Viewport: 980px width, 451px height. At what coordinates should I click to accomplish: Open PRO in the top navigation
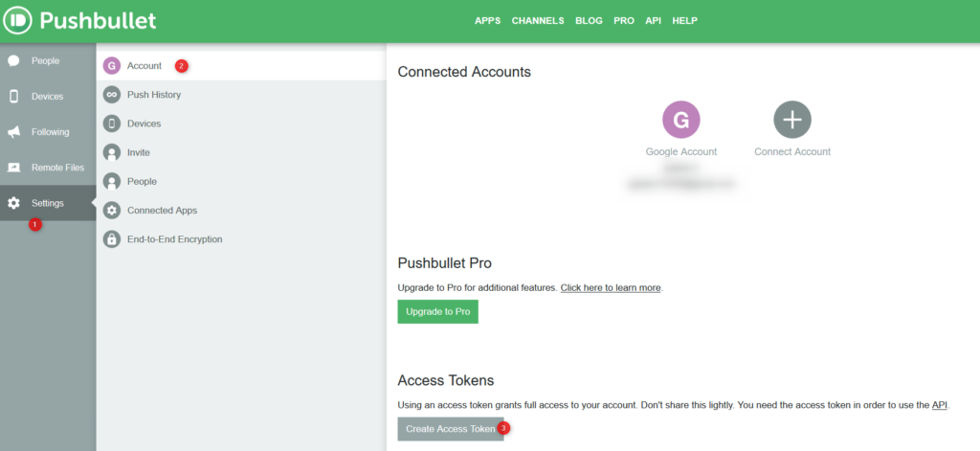pyautogui.click(x=624, y=21)
